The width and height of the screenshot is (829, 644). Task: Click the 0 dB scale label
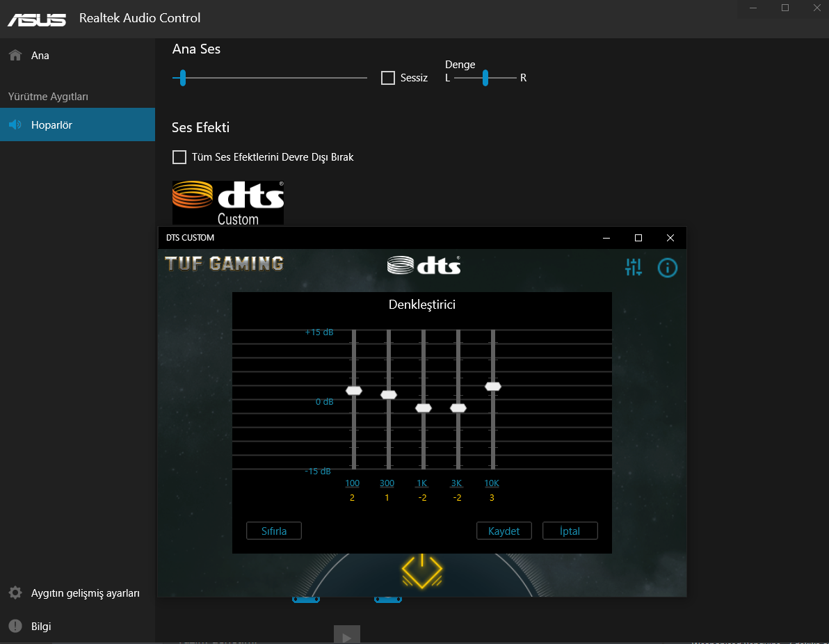325,402
